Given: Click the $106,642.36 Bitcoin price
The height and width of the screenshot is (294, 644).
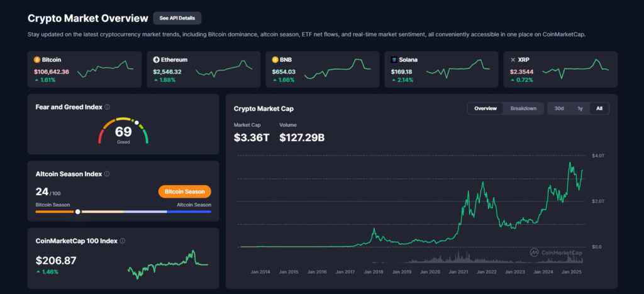Looking at the screenshot, I should (52, 72).
